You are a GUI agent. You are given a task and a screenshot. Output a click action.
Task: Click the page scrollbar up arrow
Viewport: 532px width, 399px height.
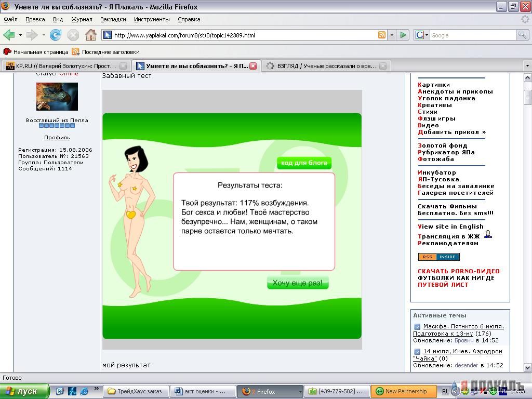click(527, 78)
